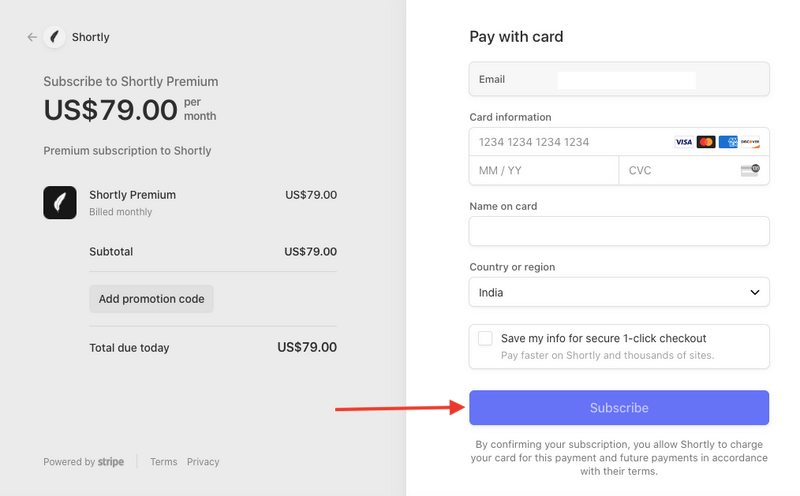
Task: Click the back arrow icon
Action: [32, 37]
